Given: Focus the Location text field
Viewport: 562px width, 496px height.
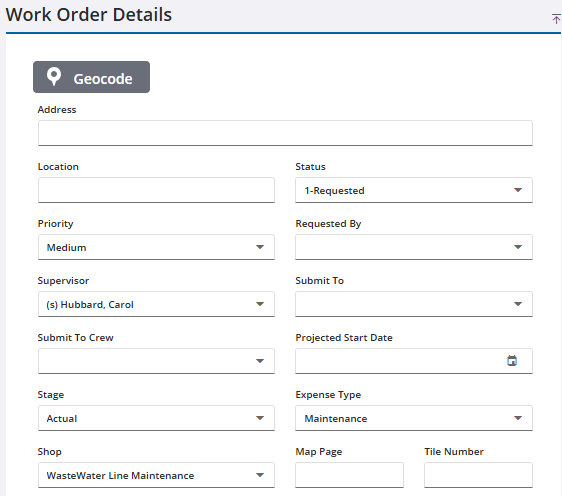Looking at the screenshot, I should (156, 190).
